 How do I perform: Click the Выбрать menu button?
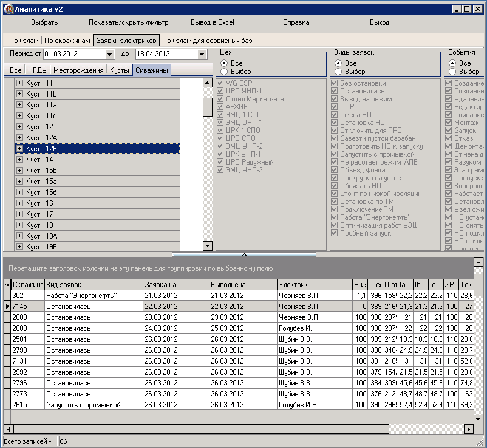44,22
